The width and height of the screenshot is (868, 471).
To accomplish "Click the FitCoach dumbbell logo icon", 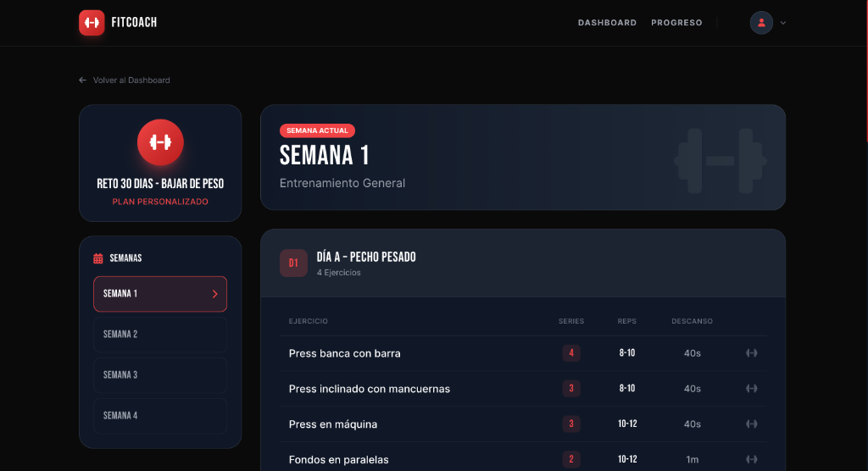I will pyautogui.click(x=92, y=23).
